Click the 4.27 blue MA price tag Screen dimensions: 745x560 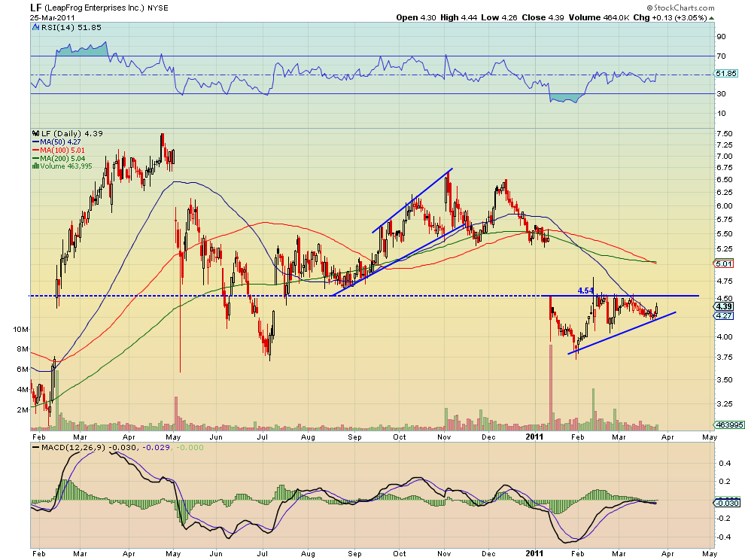[724, 315]
